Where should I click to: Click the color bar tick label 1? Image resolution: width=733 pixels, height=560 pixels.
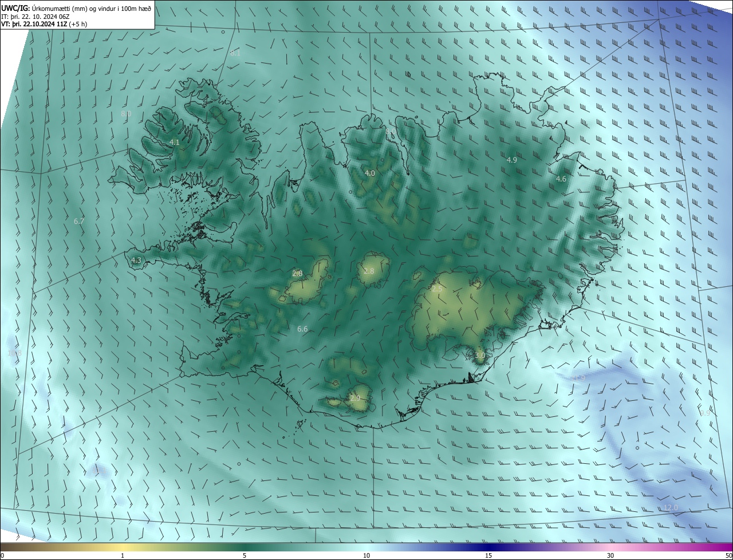(x=123, y=555)
